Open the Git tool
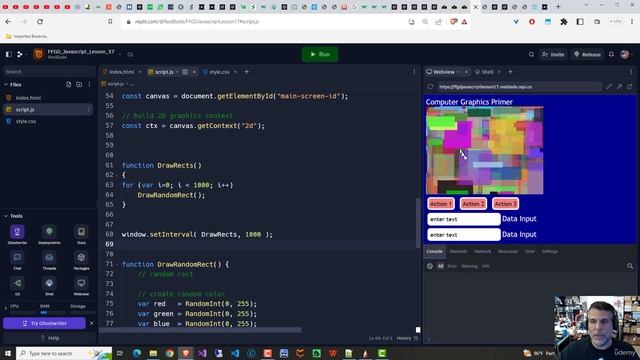Viewport: 640px width, 360px height. click(x=17, y=286)
